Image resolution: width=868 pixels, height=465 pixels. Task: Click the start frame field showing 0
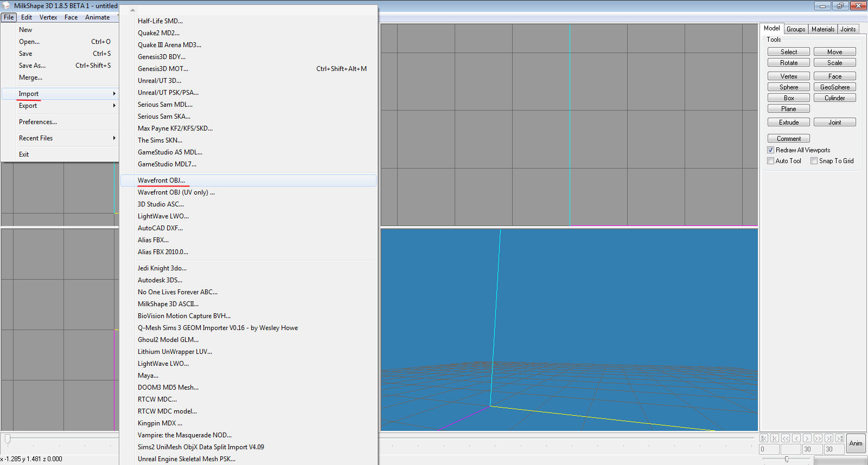point(769,449)
